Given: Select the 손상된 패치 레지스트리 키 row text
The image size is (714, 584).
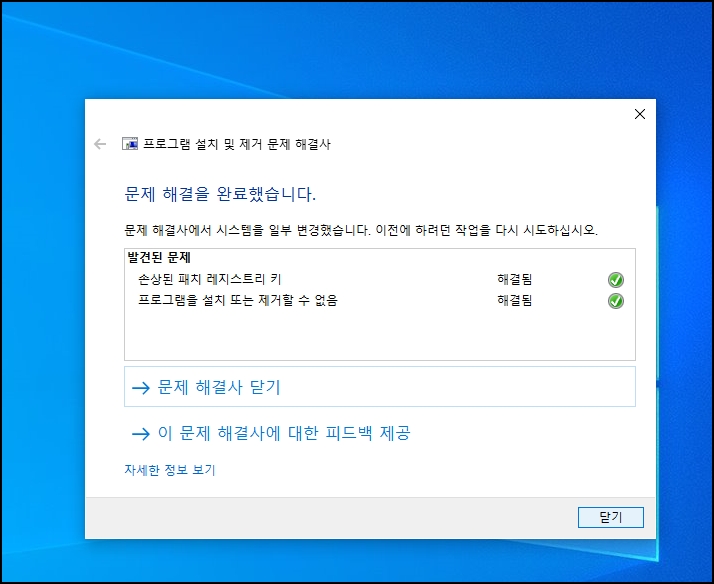Looking at the screenshot, I should pos(209,279).
